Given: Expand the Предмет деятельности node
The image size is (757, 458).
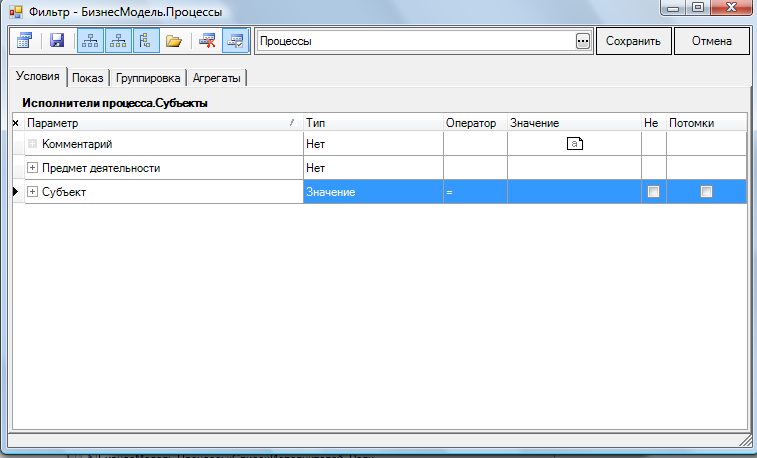Looking at the screenshot, I should coord(33,168).
